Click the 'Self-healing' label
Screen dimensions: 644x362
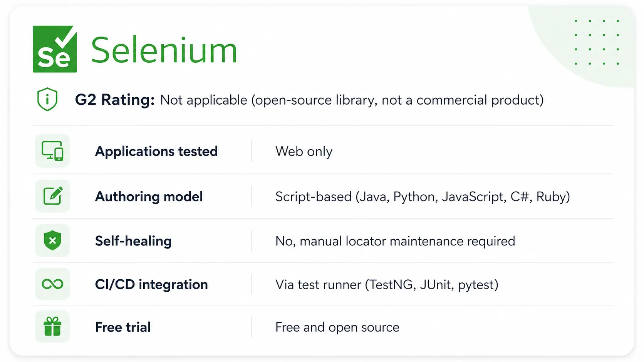(133, 241)
